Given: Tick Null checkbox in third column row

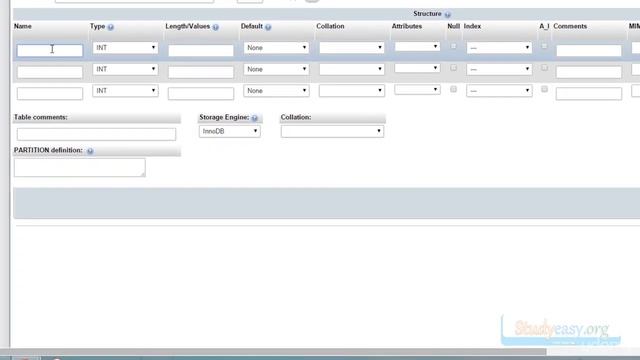Looking at the screenshot, I should (453, 89).
